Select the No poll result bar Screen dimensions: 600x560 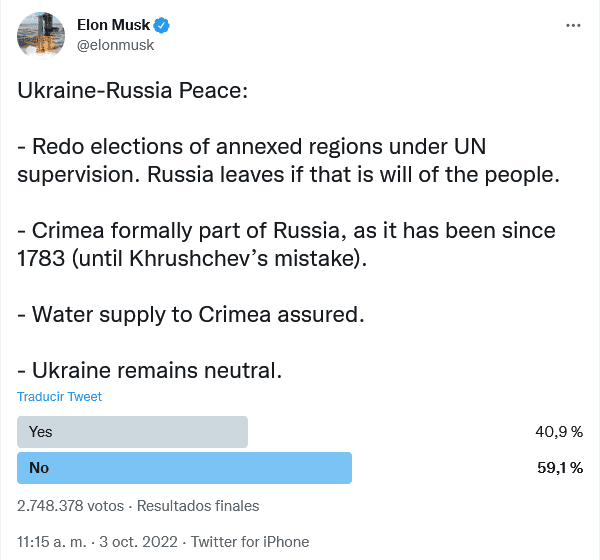[185, 467]
